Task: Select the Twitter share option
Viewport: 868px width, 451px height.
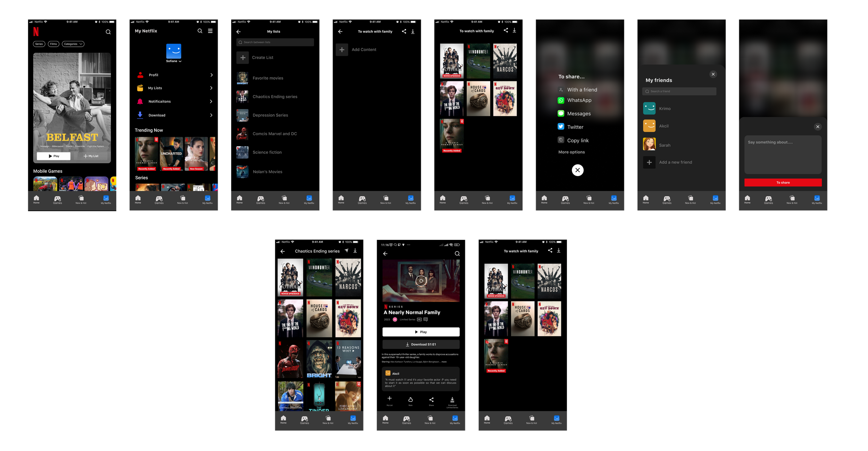Action: pos(575,127)
